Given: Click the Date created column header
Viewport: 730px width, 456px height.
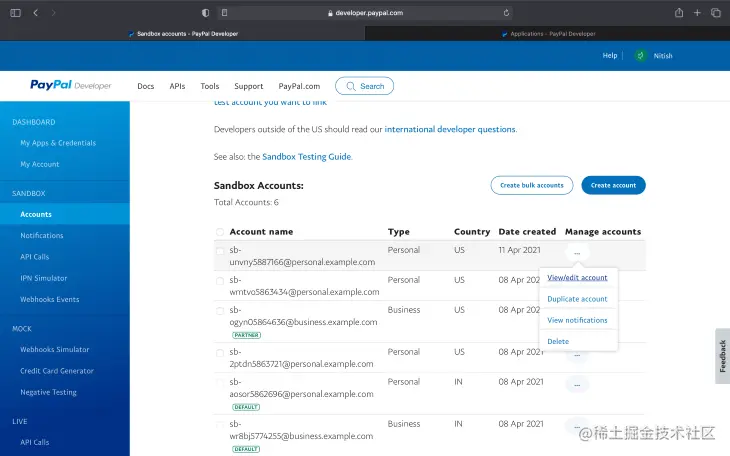Looking at the screenshot, I should point(527,231).
